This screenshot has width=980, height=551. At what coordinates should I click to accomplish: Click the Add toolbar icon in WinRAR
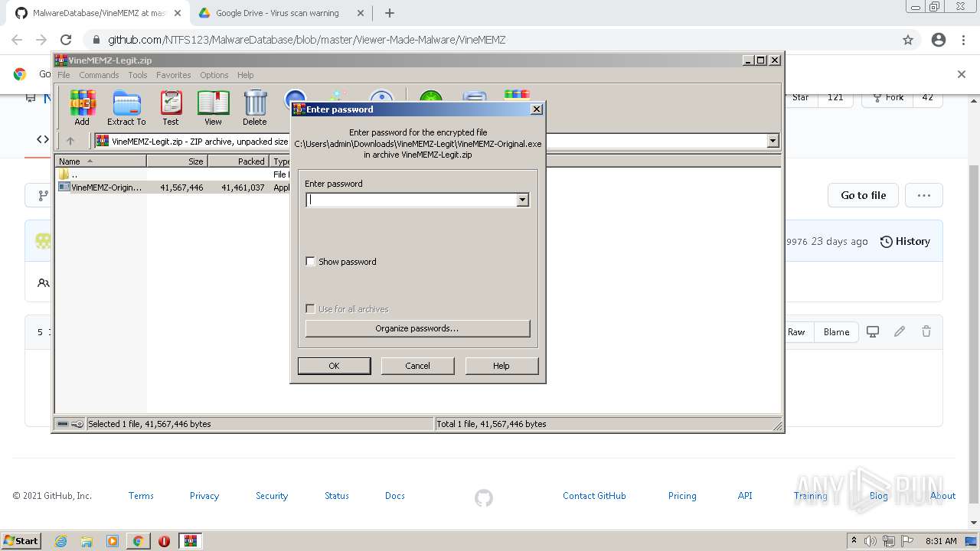[82, 108]
